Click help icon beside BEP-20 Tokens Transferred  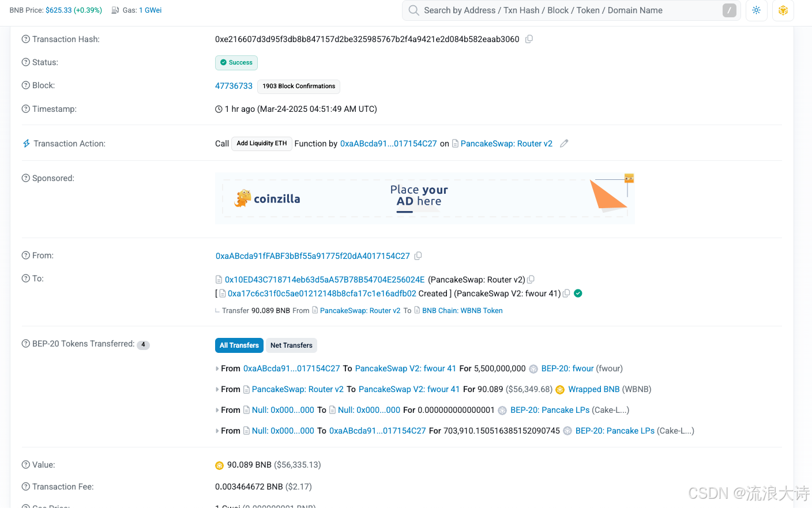[x=26, y=344]
